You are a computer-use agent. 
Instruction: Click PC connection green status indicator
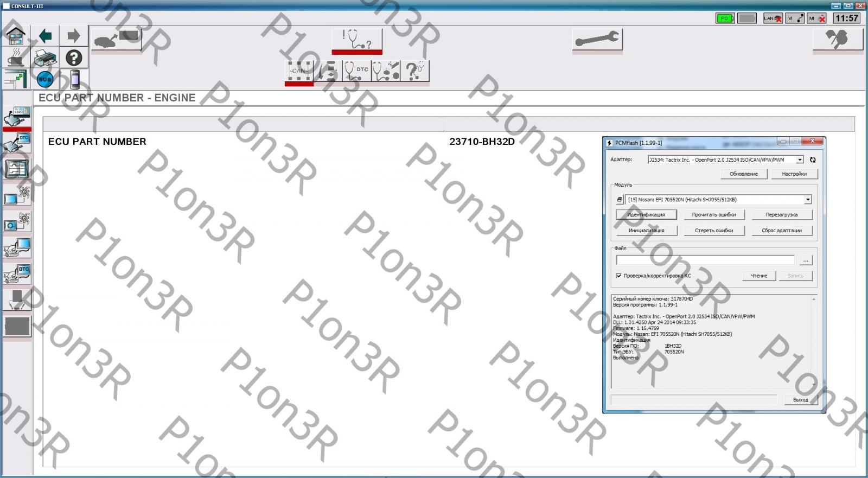(725, 18)
